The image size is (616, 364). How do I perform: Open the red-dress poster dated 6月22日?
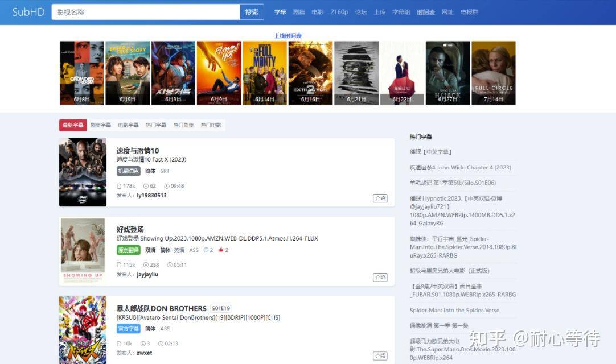[402, 73]
